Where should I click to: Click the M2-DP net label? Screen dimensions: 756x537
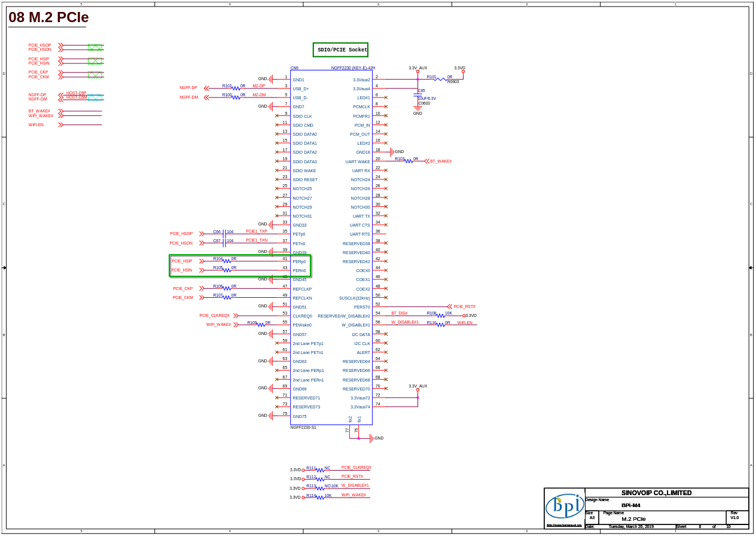(258, 86)
